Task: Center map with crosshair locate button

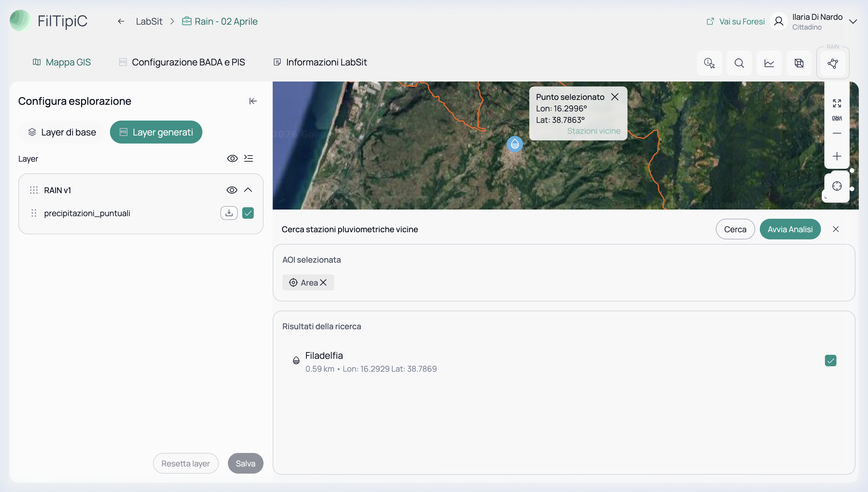Action: coord(837,186)
